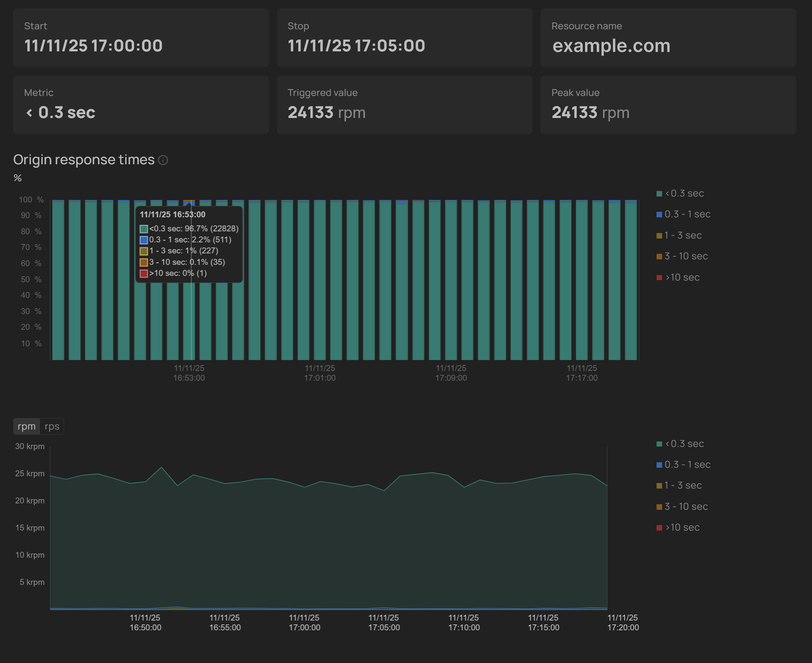Viewport: 812px width, 663px height.
Task: Switch chart units to rps
Action: 52,426
